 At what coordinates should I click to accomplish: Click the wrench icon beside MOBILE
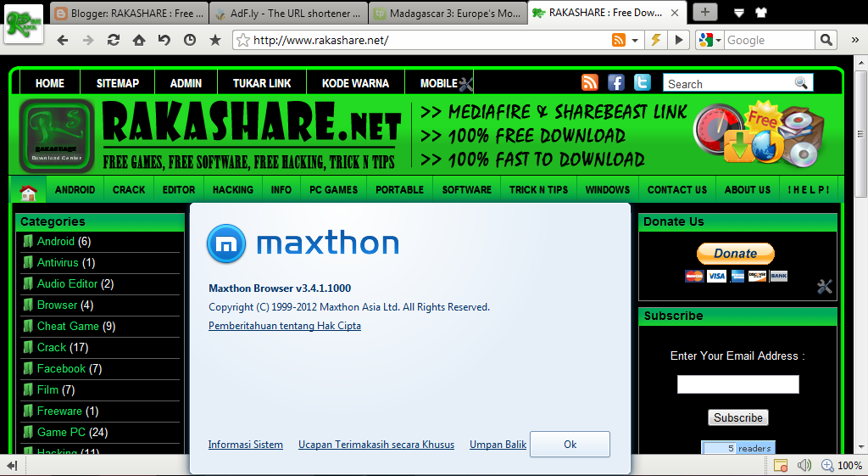tap(465, 84)
